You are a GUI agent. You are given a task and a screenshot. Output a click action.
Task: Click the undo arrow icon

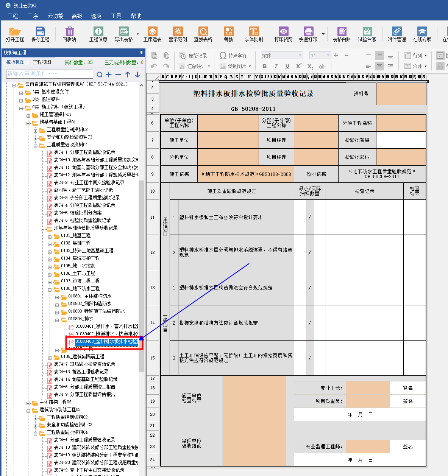[154, 66]
